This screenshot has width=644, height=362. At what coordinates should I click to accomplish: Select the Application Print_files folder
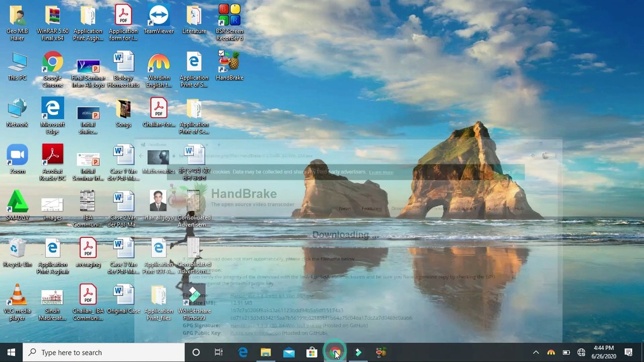click(158, 303)
